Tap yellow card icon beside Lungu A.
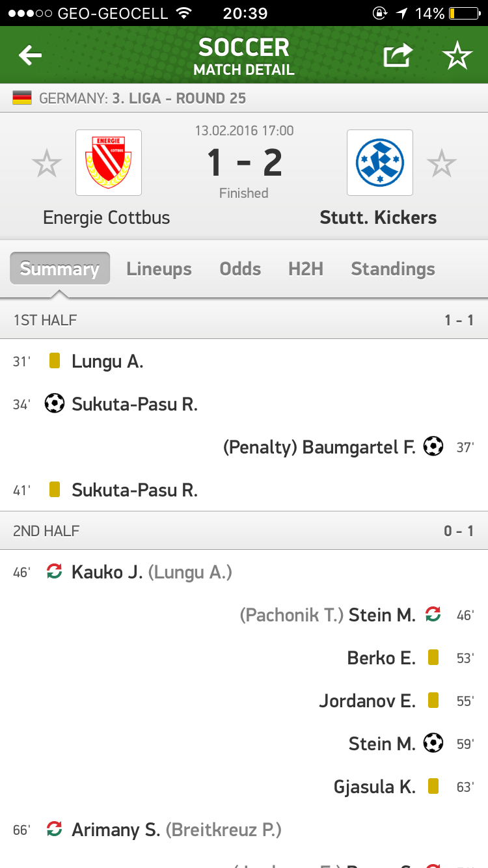Viewport: 488px width, 868px height. [x=55, y=361]
